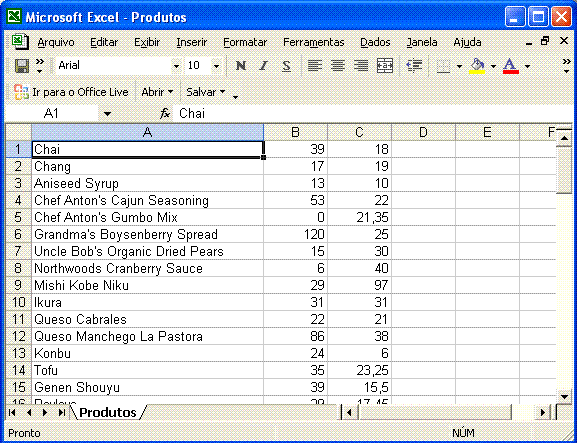578x445 pixels.
Task: Click formula bar containing Chai
Action: pos(372,114)
